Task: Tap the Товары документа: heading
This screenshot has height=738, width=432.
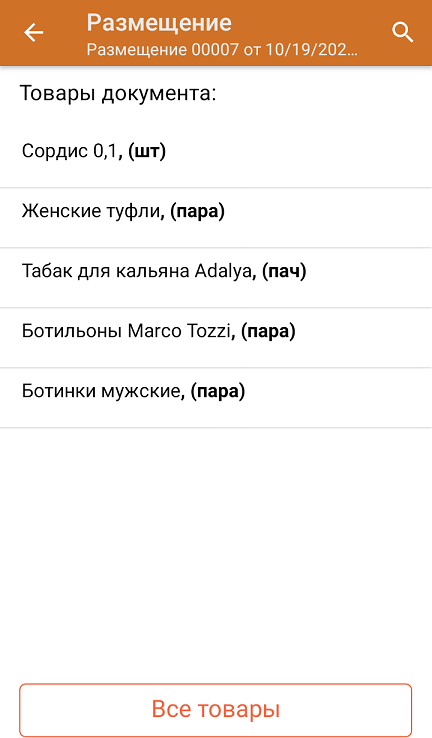Action: click(118, 93)
